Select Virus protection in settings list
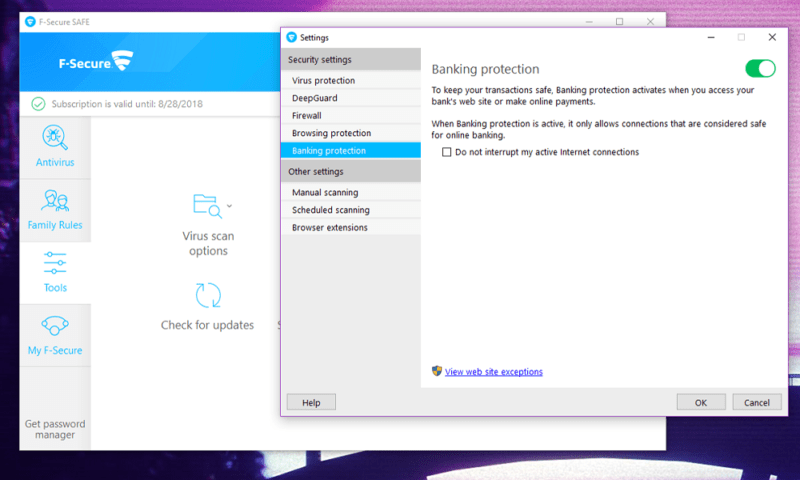Viewport: 800px width, 480px height. pos(323,80)
